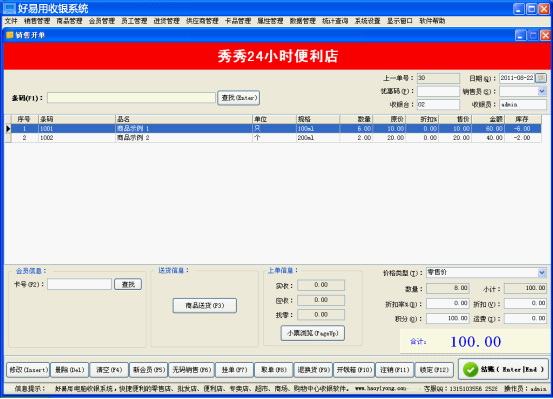Open the 供应商管理 menu
Image resolution: width=553 pixels, height=399 pixels.
[202, 21]
